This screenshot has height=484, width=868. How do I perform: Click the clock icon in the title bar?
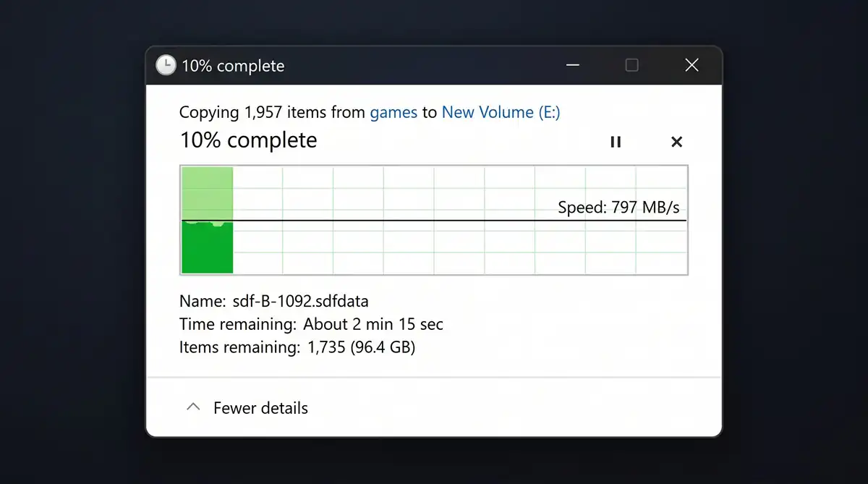pos(166,65)
